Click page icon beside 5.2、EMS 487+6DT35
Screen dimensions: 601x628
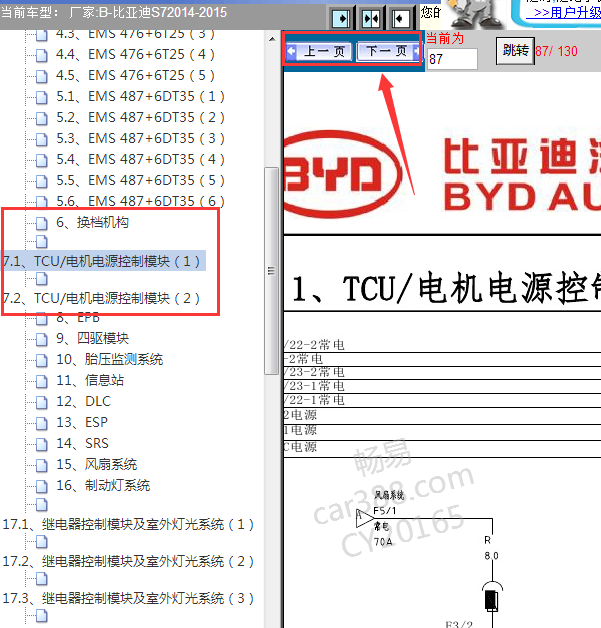click(x=42, y=118)
